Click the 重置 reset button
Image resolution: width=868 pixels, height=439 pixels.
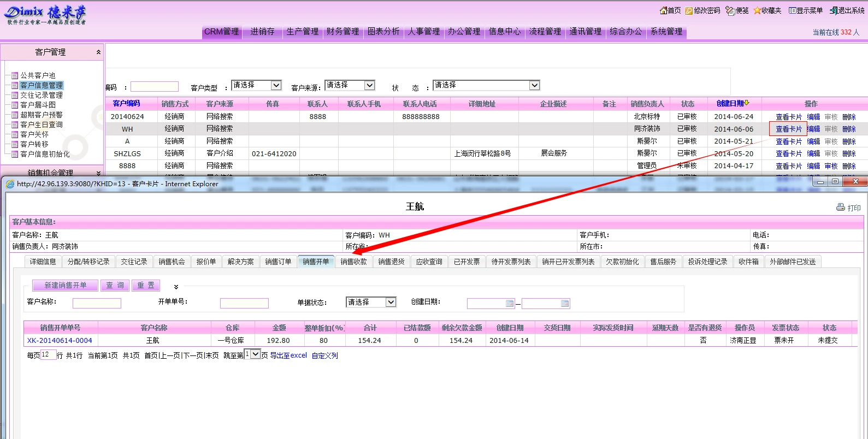click(146, 286)
